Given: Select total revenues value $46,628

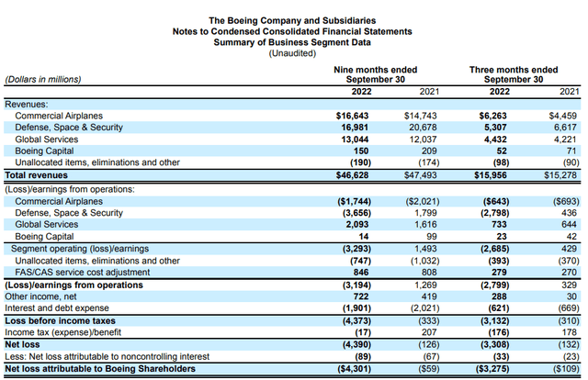Looking at the screenshot, I should click(x=352, y=175).
